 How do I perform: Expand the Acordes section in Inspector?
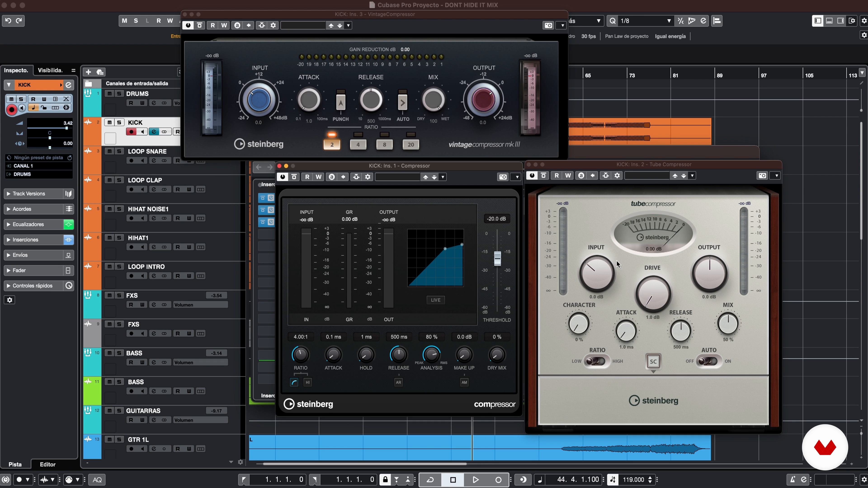click(x=8, y=209)
